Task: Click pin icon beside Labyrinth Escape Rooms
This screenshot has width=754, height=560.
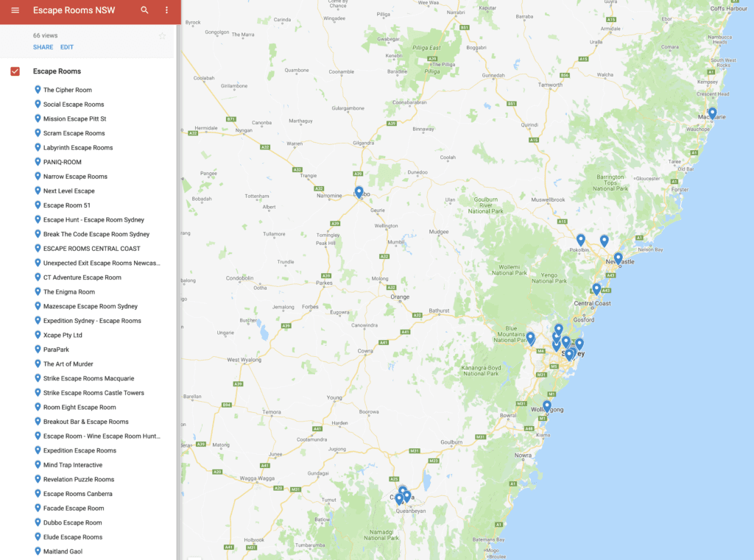Action: [x=38, y=147]
